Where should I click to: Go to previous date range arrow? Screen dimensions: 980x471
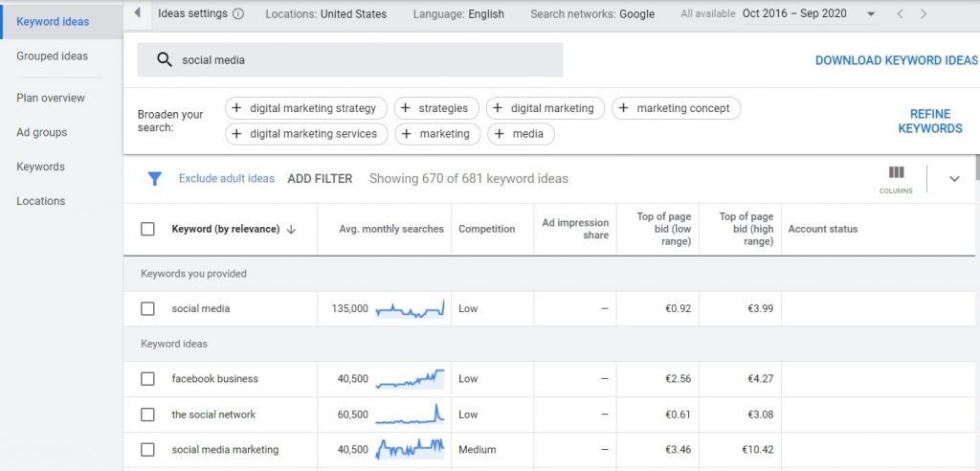pyautogui.click(x=900, y=13)
